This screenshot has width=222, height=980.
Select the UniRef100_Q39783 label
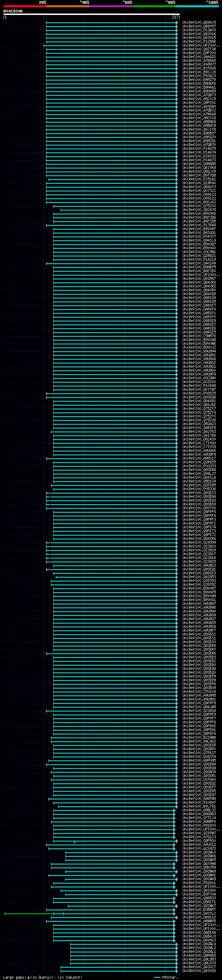point(199,581)
